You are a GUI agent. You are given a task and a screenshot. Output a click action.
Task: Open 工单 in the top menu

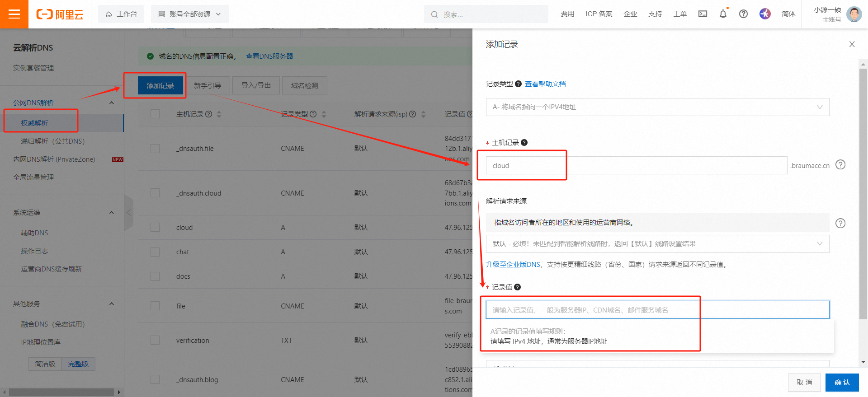pyautogui.click(x=680, y=14)
